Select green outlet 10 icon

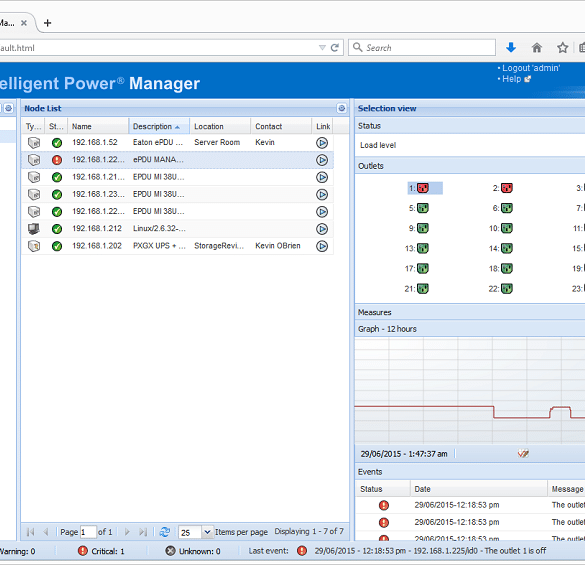coord(506,228)
